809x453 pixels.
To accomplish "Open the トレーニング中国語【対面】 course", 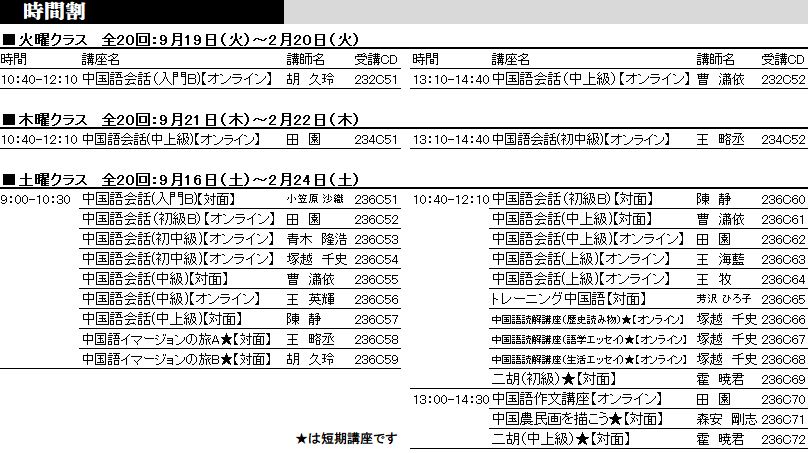I will point(565,299).
